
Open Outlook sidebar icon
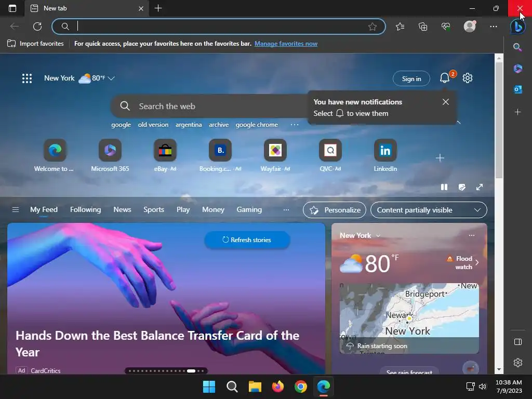(x=518, y=89)
